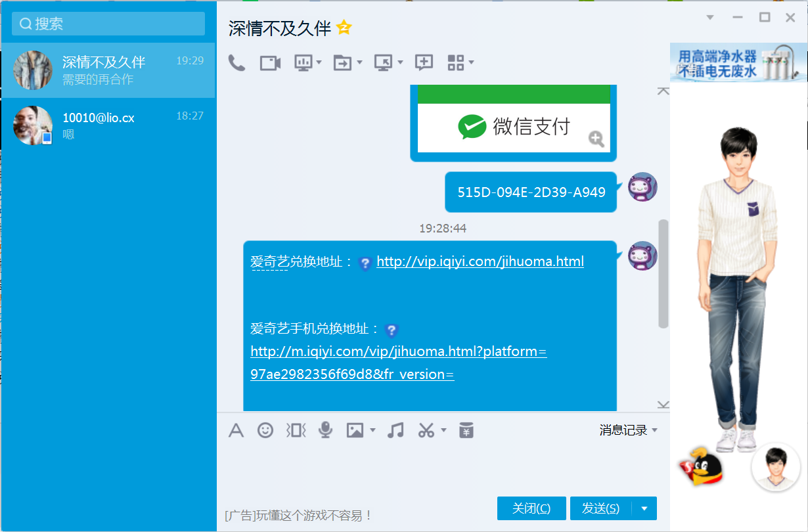Select the 深情不及久伴 conversation
This screenshot has height=532, width=808.
pyautogui.click(x=108, y=70)
